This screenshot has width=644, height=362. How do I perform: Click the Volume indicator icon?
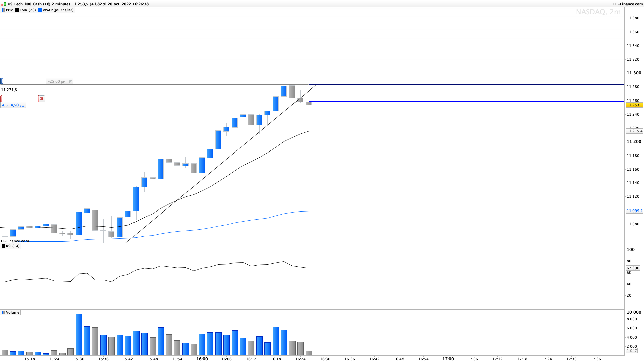[x=3, y=313]
